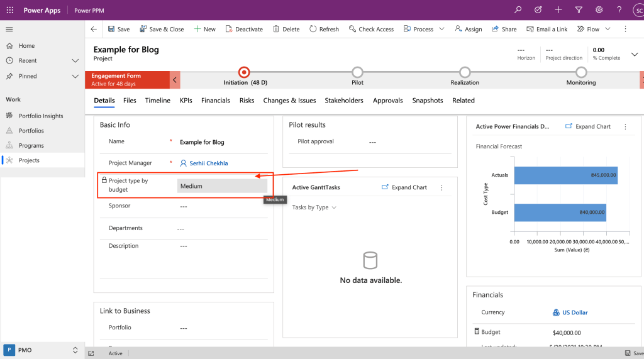Expand the Tasks by Type dropdown

tap(314, 207)
